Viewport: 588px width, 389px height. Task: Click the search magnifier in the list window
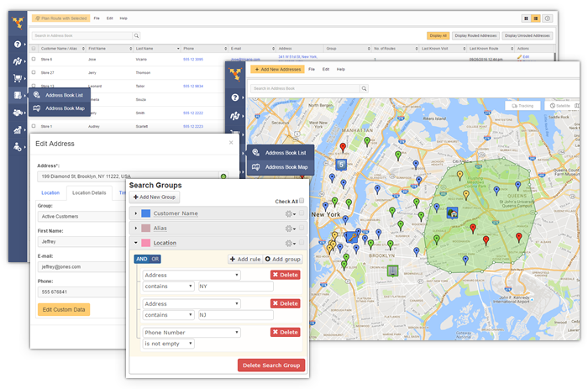[x=136, y=35]
